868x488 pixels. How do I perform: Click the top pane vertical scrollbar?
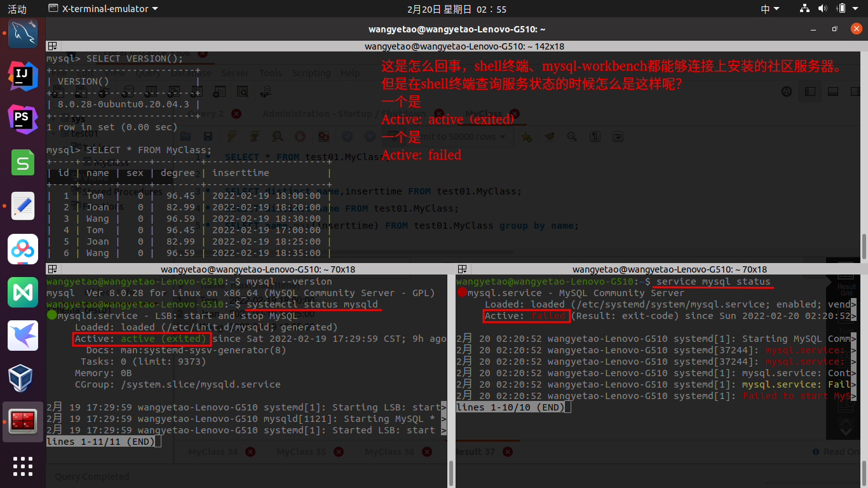864,246
